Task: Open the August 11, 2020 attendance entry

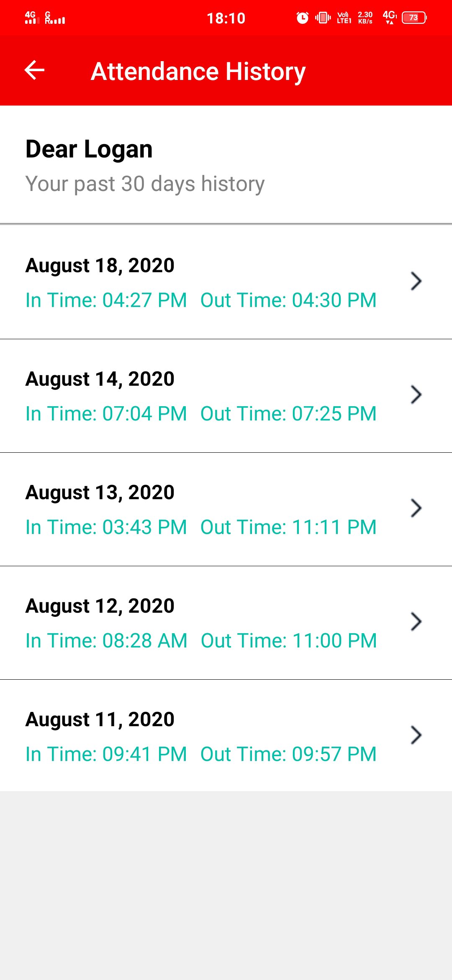Action: [226, 735]
